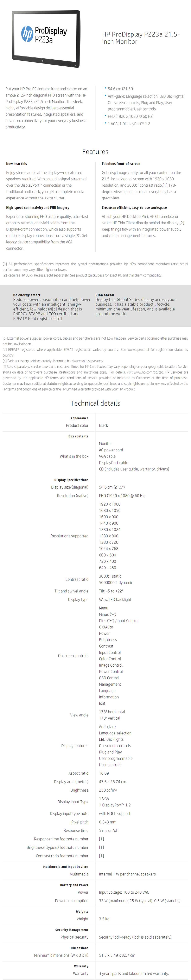Click the Plan ahead heading
The width and height of the screenshot is (191, 980).
(104, 295)
